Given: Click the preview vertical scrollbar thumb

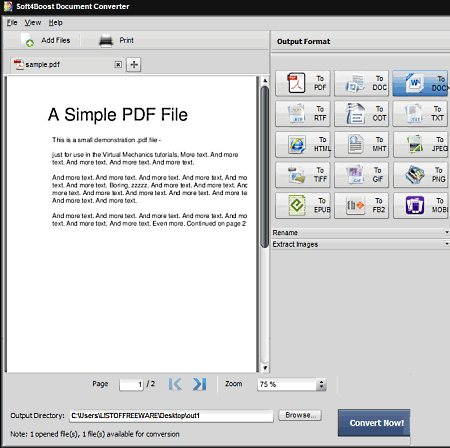Looking at the screenshot, I should click(265, 167).
